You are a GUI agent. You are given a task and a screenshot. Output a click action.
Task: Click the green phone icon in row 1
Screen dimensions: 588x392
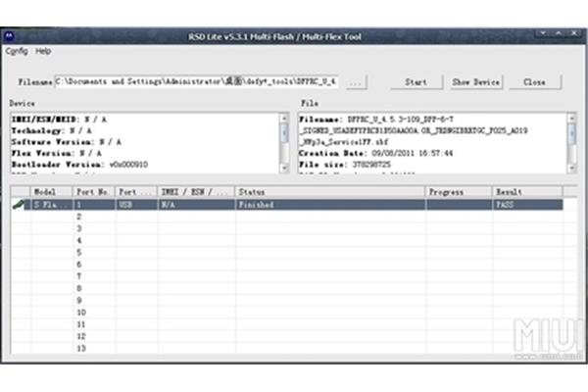(x=18, y=205)
